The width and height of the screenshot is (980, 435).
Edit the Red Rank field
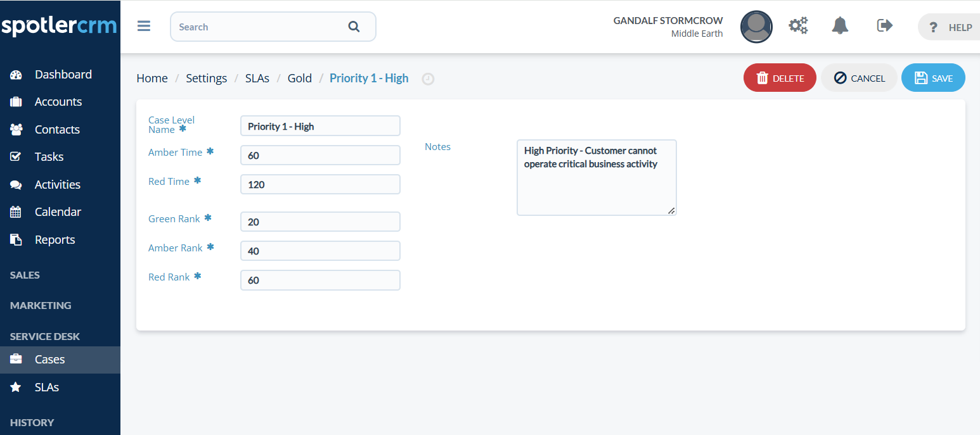click(x=320, y=280)
